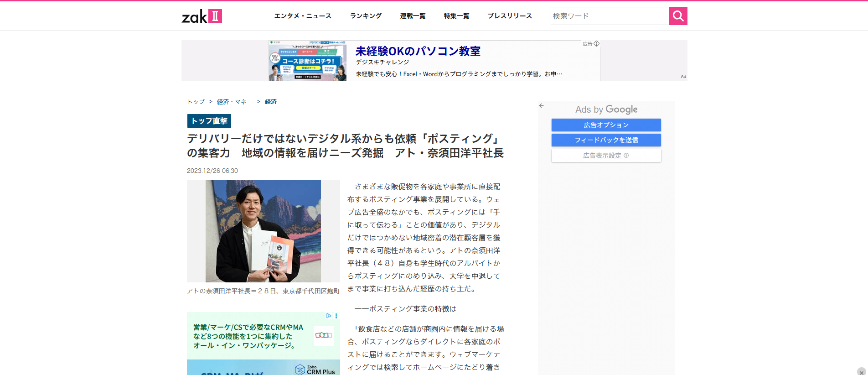Click the pink search magnifier button

click(x=678, y=16)
